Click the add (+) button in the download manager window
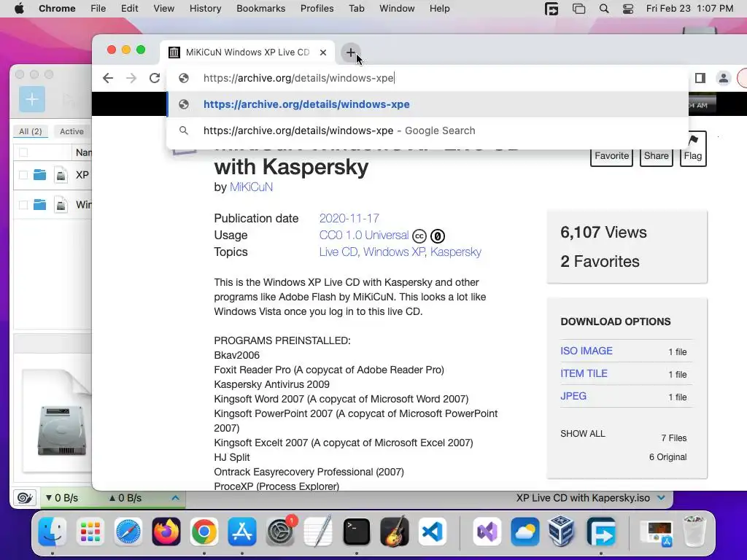 pyautogui.click(x=32, y=99)
